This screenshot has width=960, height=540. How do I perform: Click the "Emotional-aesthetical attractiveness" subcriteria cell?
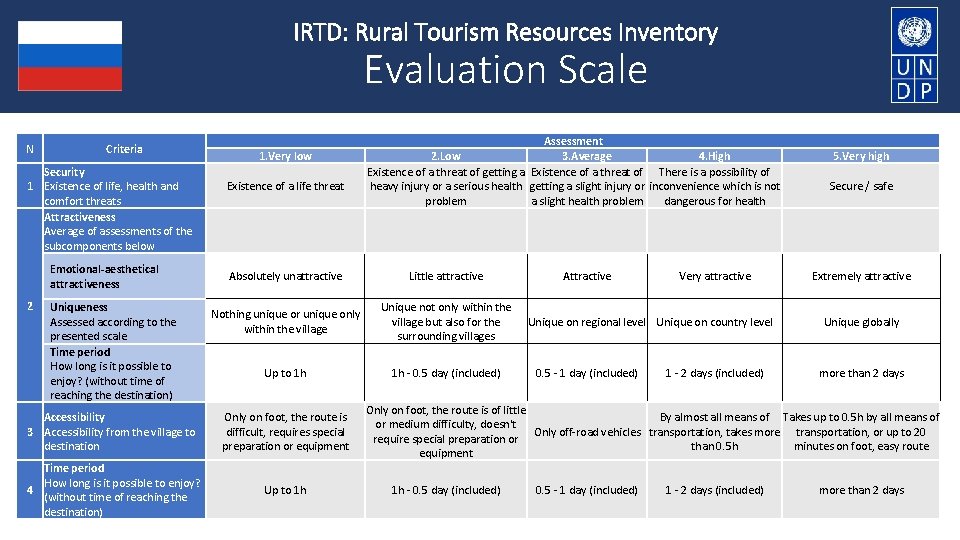click(x=124, y=276)
